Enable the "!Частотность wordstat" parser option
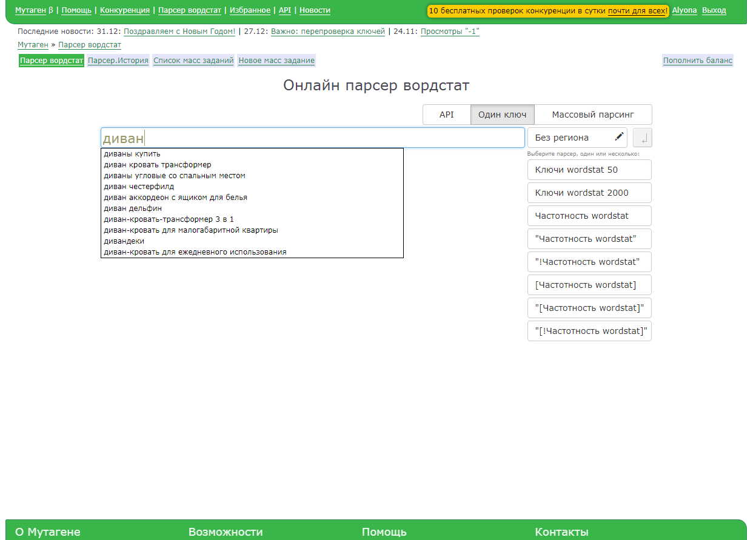The width and height of the screenshot is (756, 540). point(589,262)
